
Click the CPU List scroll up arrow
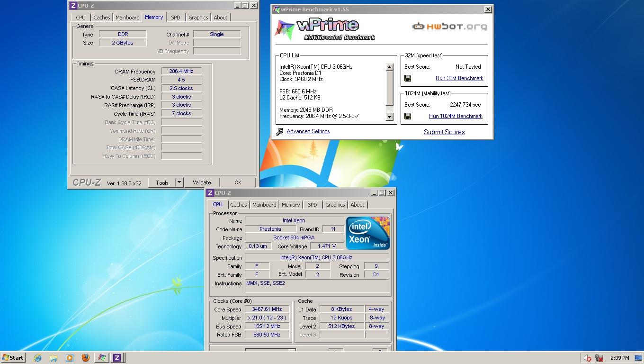point(390,67)
